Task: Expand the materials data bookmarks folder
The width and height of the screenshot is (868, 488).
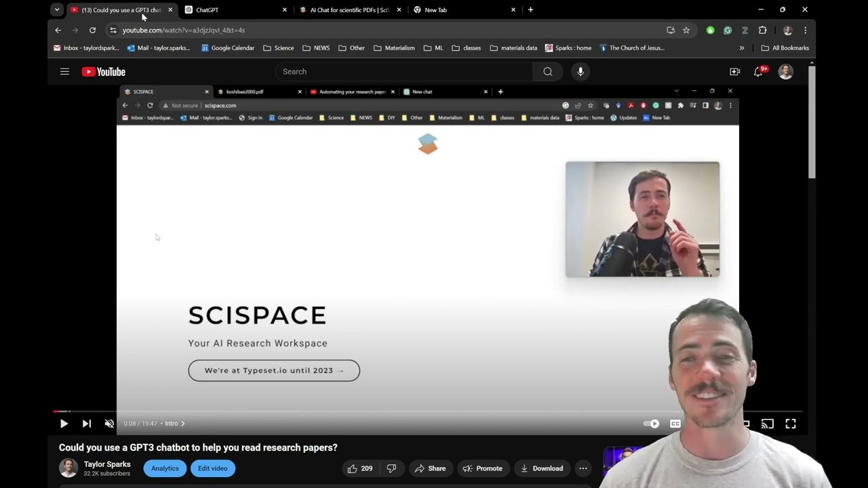Action: coord(513,48)
